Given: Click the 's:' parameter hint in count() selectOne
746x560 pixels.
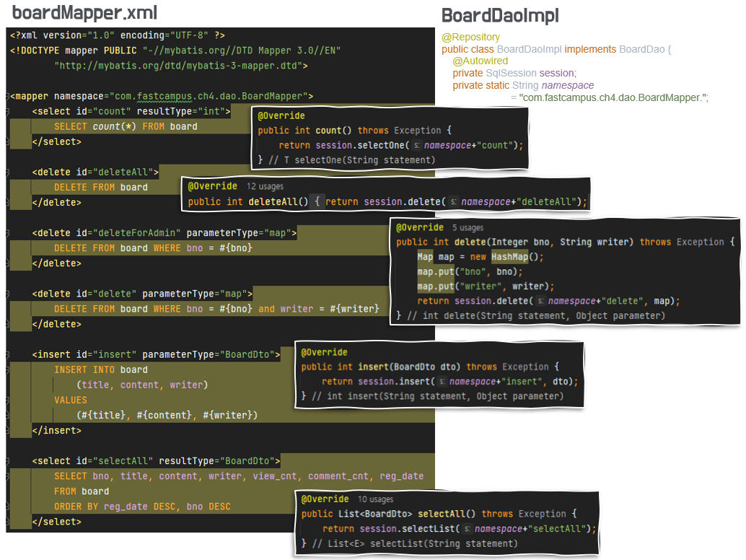Looking at the screenshot, I should coord(417,146).
